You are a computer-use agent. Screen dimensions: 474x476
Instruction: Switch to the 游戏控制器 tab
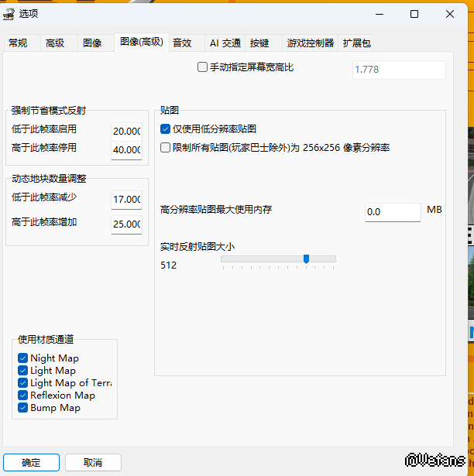tap(311, 43)
